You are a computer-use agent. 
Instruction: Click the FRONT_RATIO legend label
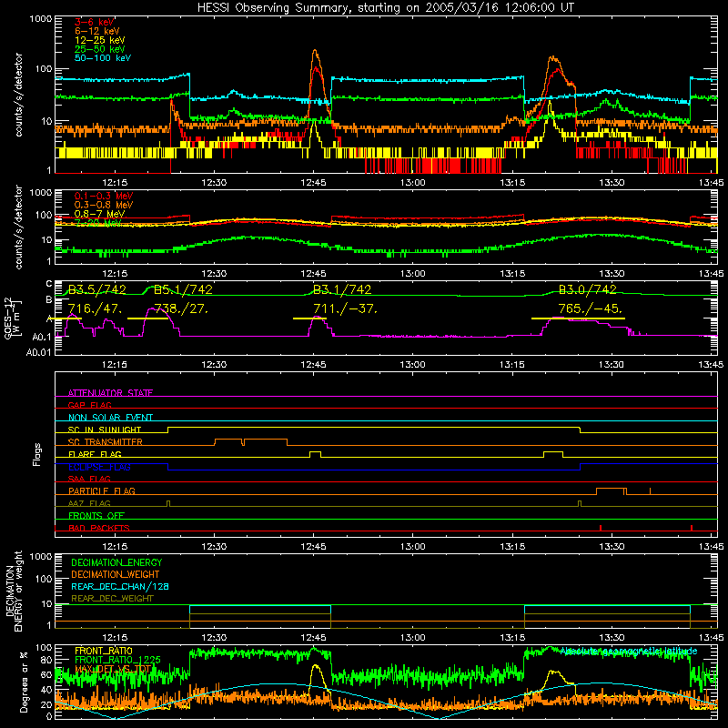coord(104,651)
